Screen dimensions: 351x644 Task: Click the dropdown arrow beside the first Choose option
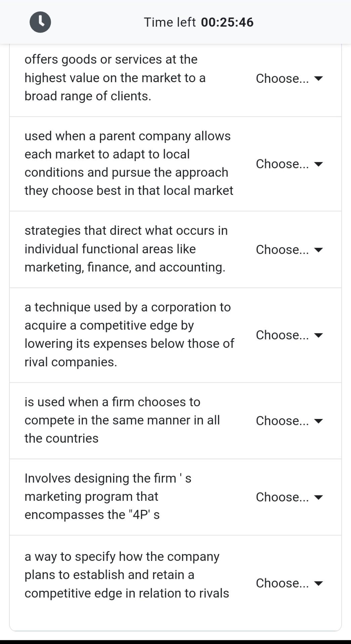click(318, 78)
